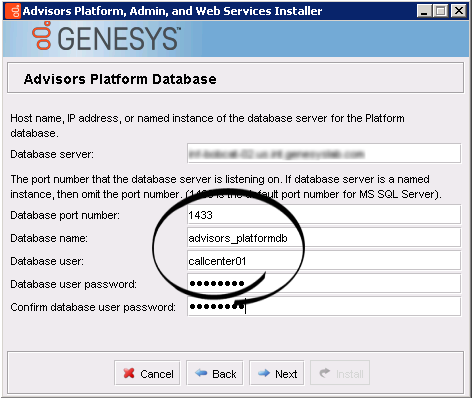Focus the Database user password field
472x398 pixels.
click(x=324, y=284)
